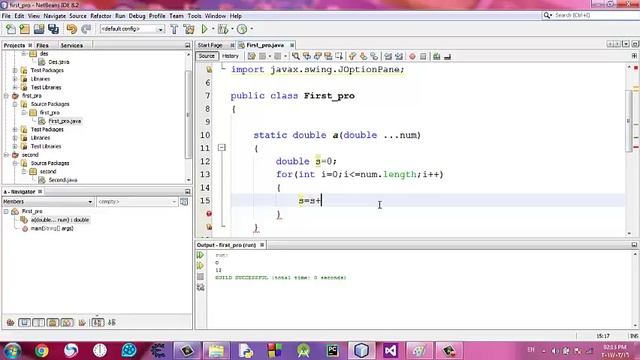Toggle Sort by Source in Navigator

click(111, 322)
